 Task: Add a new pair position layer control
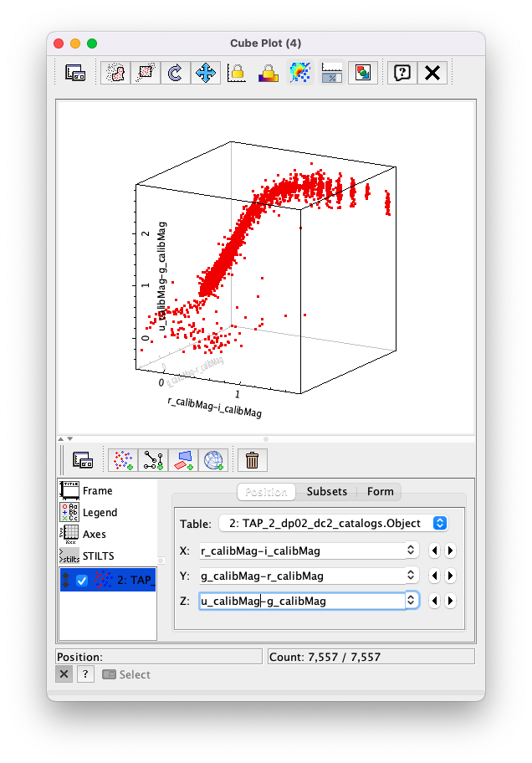pos(153,460)
